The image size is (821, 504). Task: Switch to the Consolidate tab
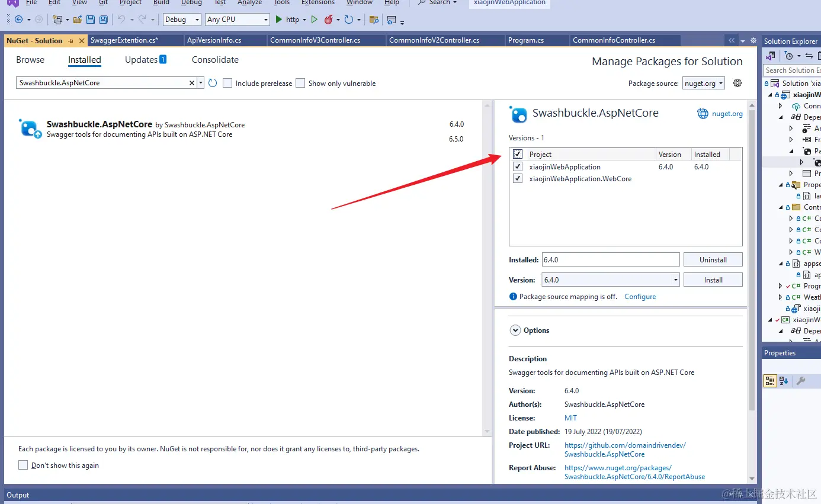click(x=215, y=60)
